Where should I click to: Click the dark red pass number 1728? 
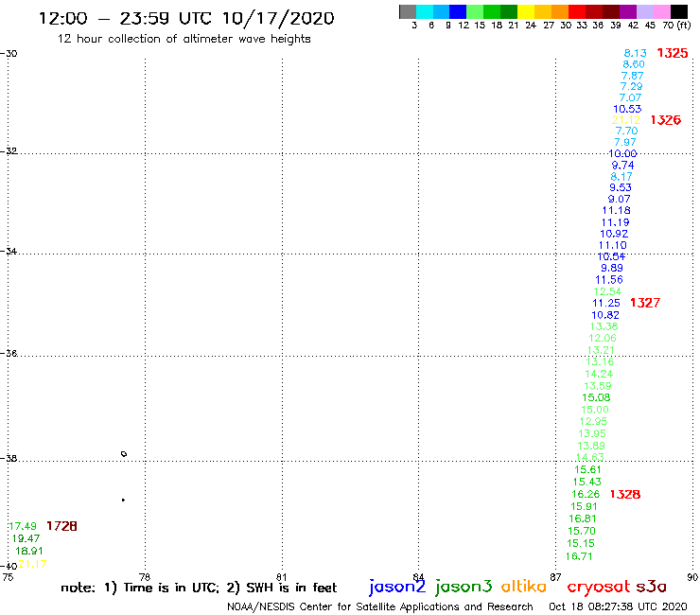point(61,526)
